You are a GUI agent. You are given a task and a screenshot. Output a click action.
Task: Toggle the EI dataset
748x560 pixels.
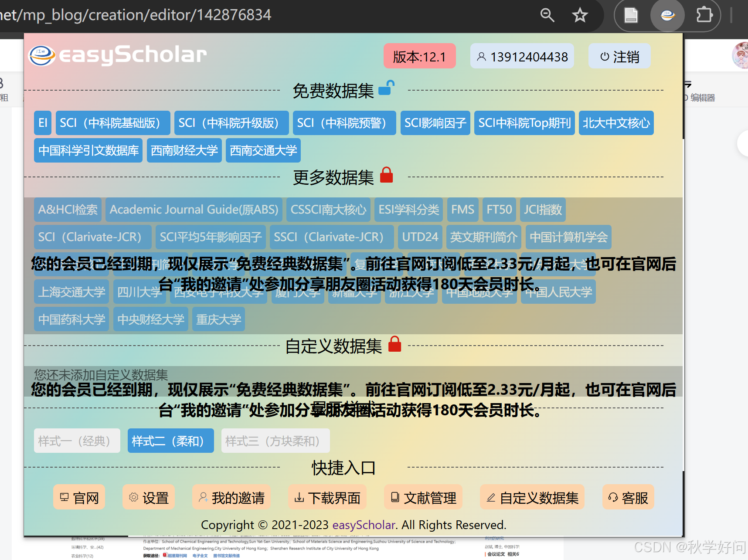(43, 123)
